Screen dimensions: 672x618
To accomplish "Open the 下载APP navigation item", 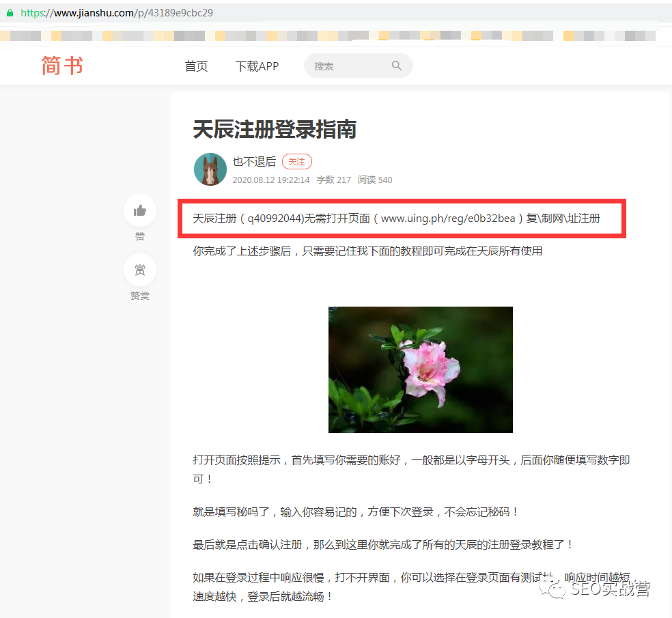I will 257,66.
